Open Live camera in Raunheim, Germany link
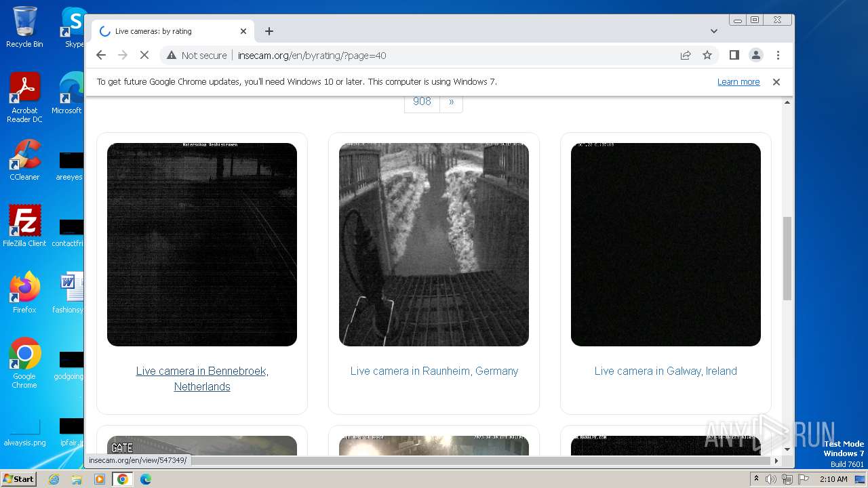Screen dimensions: 868x488 (434, 371)
